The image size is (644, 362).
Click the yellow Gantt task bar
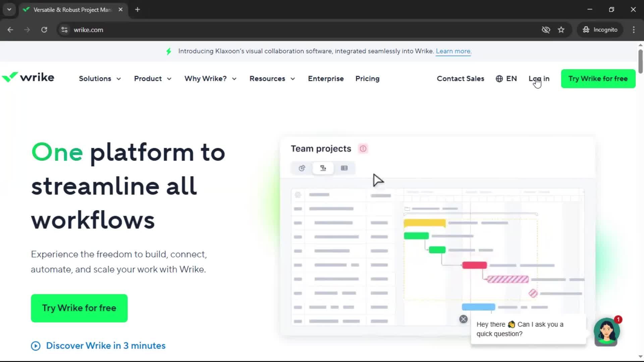pos(425,223)
